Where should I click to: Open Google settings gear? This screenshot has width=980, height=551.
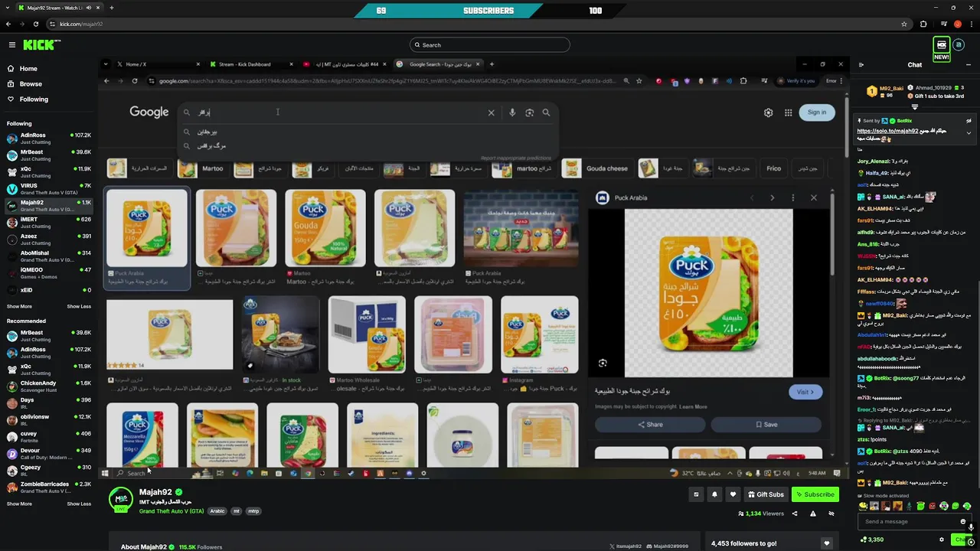point(768,112)
